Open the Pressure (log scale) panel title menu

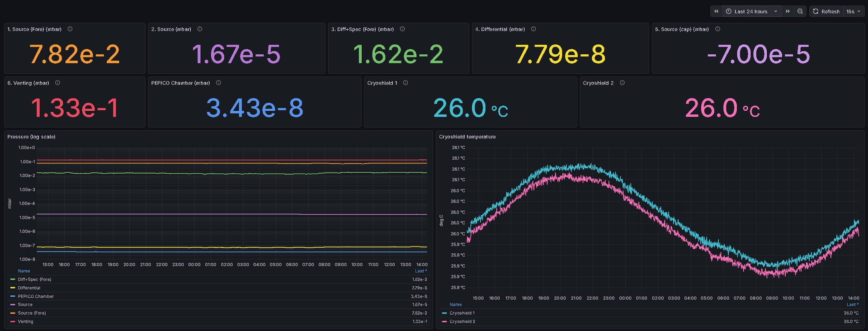tap(32, 137)
